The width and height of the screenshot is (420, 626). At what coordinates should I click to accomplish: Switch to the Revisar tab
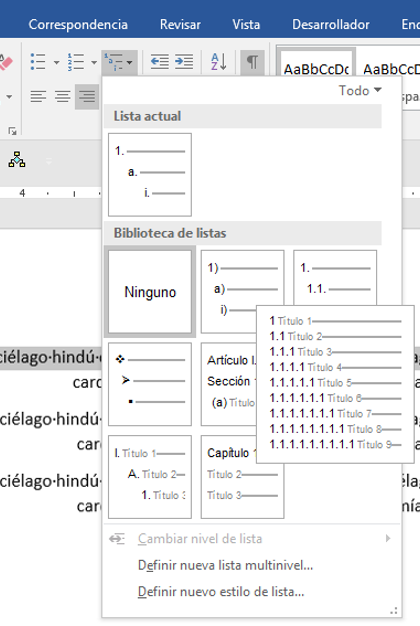[x=180, y=24]
